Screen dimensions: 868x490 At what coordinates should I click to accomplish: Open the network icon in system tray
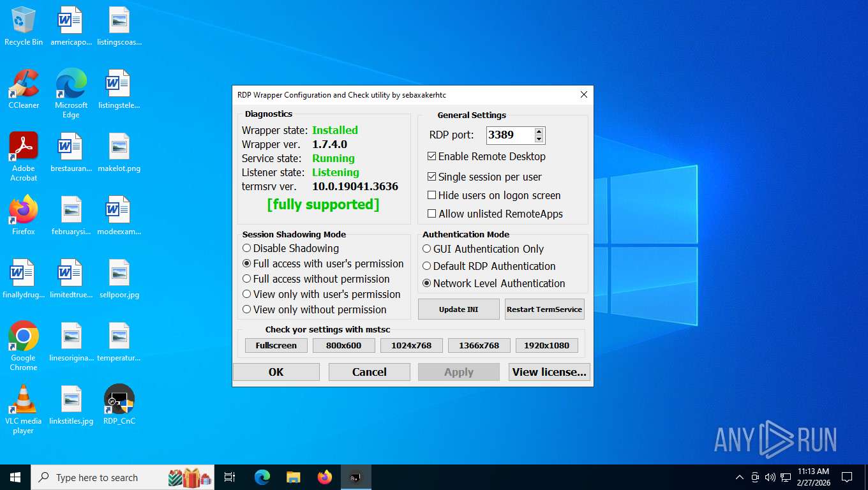pyautogui.click(x=785, y=477)
